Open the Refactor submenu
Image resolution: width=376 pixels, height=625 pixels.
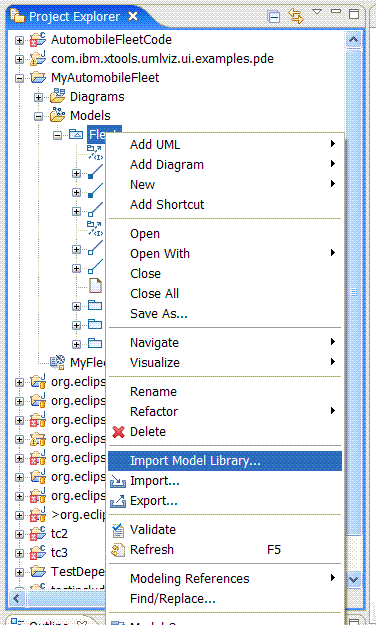click(x=225, y=411)
